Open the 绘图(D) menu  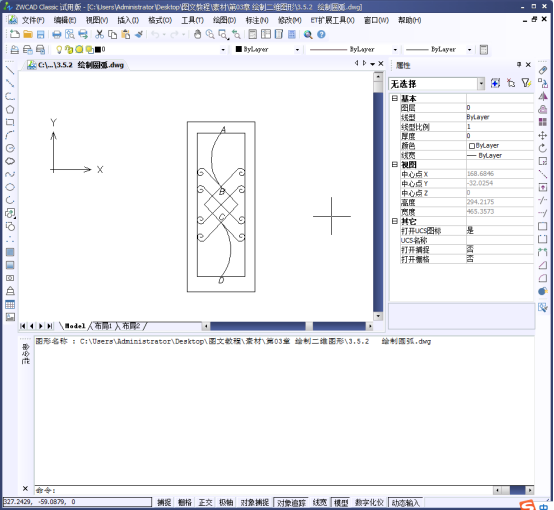[x=224, y=20]
